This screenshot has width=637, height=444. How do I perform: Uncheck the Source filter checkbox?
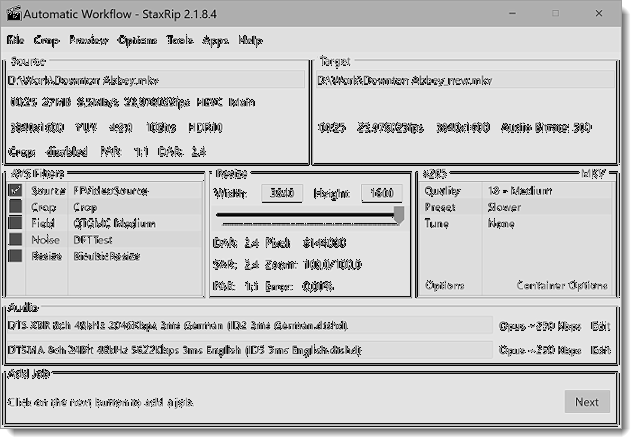pos(15,190)
